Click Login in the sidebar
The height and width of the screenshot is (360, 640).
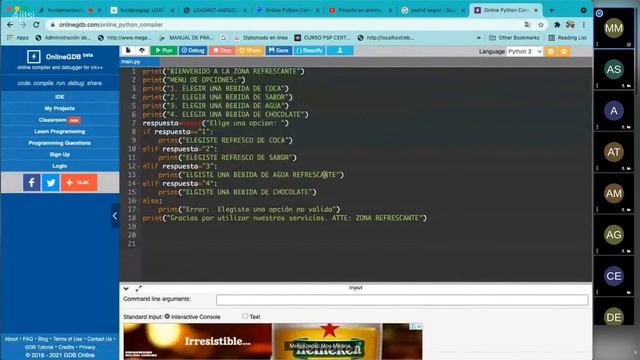pos(60,166)
